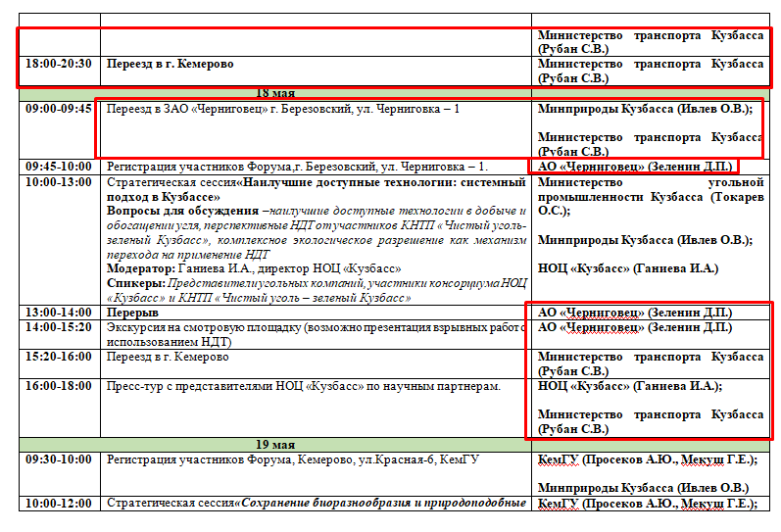Click "Экскурсия на смотровую площадку" text
The image size is (781, 532).
click(x=203, y=327)
